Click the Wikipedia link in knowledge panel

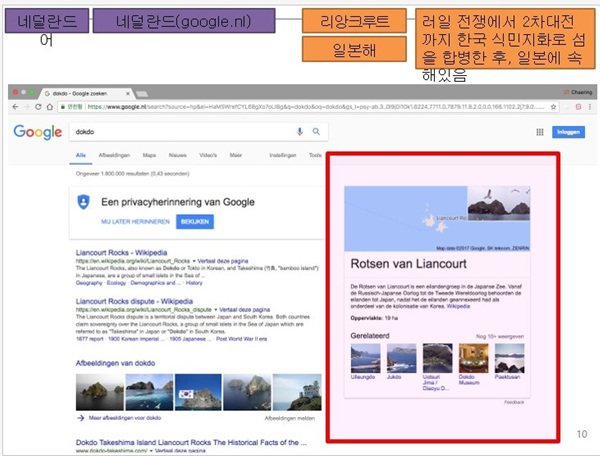tap(458, 306)
